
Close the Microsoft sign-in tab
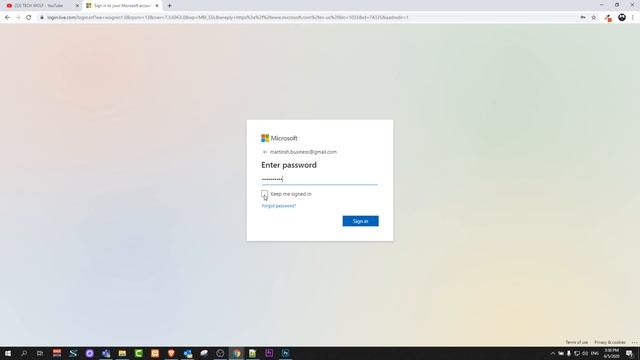[157, 6]
